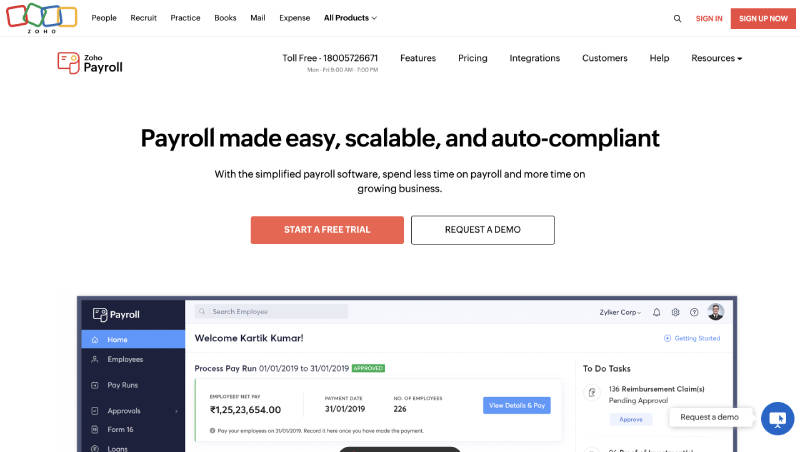Select Employees in the sidebar
The width and height of the screenshot is (800, 452).
click(125, 359)
